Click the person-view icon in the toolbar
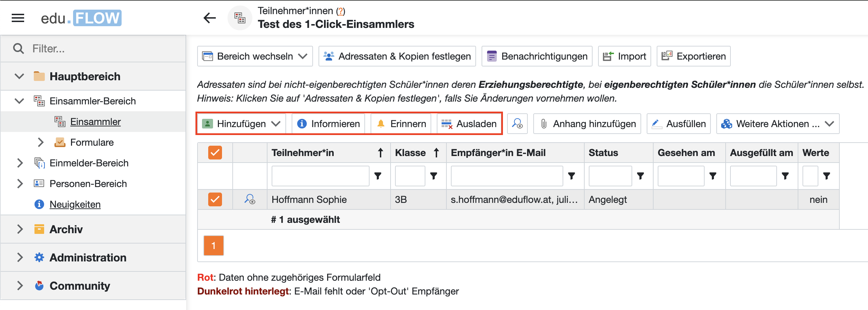 pyautogui.click(x=517, y=124)
